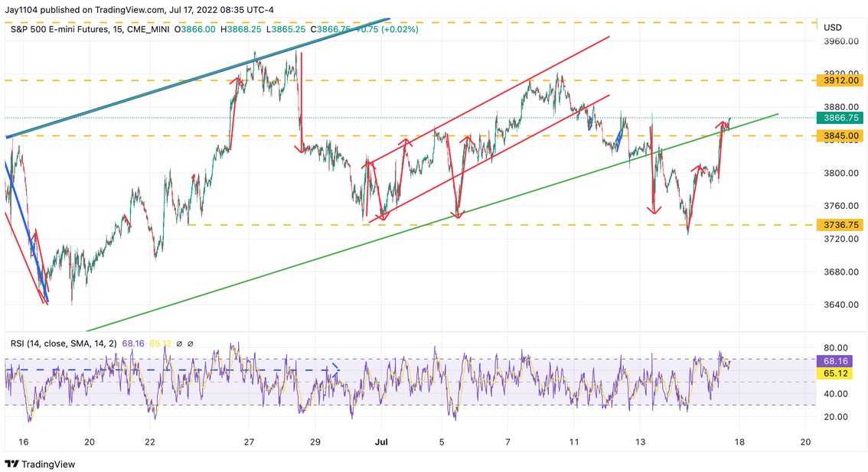Click the 3880.00 price axis label
Screen dimensions: 868x472
pyautogui.click(x=841, y=107)
